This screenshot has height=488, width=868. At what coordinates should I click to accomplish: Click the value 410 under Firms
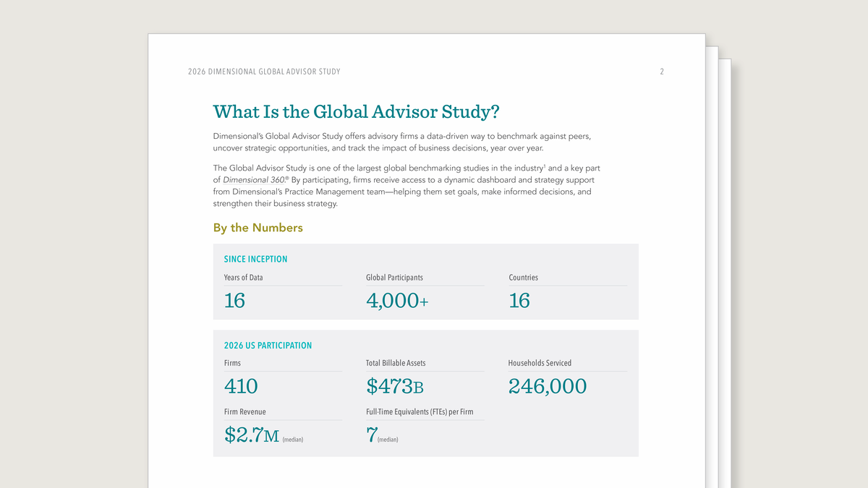click(241, 387)
